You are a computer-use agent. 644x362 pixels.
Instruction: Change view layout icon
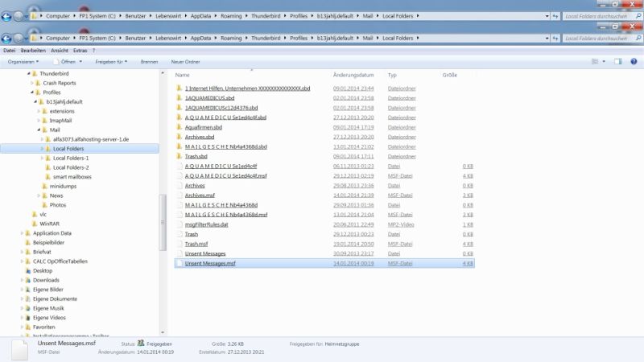[594, 62]
